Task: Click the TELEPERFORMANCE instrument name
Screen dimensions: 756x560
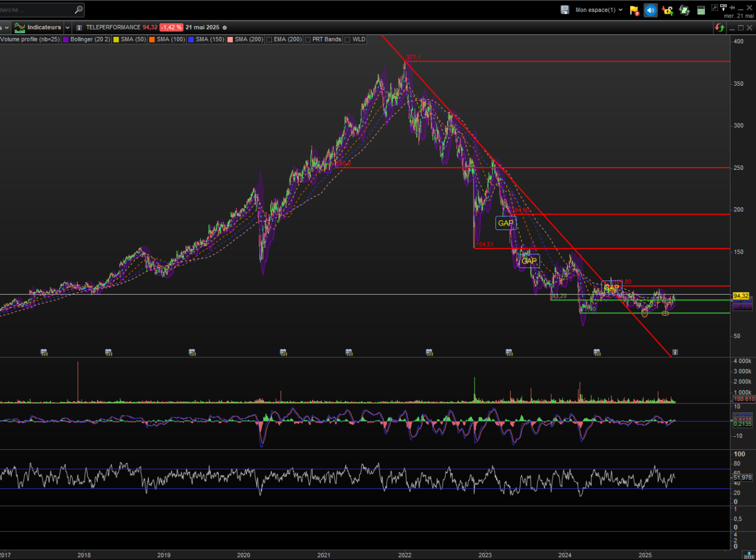Action: point(113,27)
